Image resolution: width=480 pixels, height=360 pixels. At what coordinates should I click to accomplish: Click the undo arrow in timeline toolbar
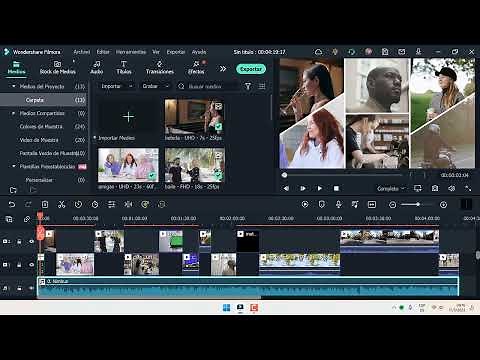pyautogui.click(x=12, y=204)
